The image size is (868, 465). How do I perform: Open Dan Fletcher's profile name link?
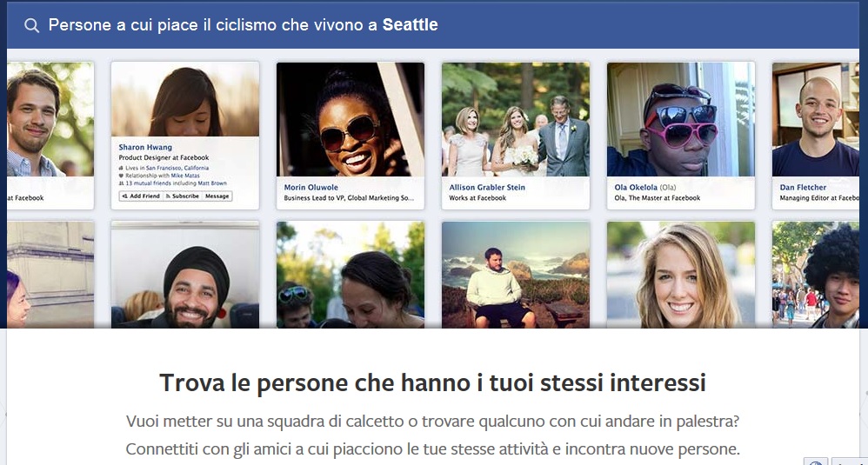pyautogui.click(x=803, y=188)
